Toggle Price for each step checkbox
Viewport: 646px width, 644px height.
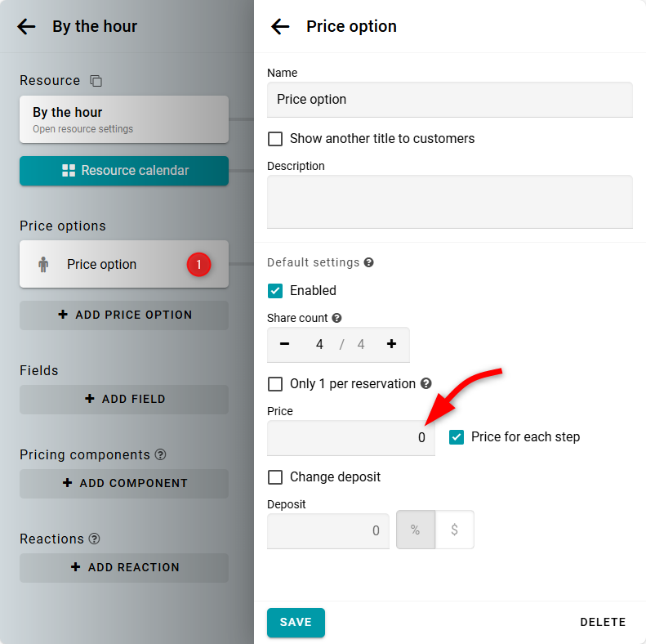click(x=457, y=437)
